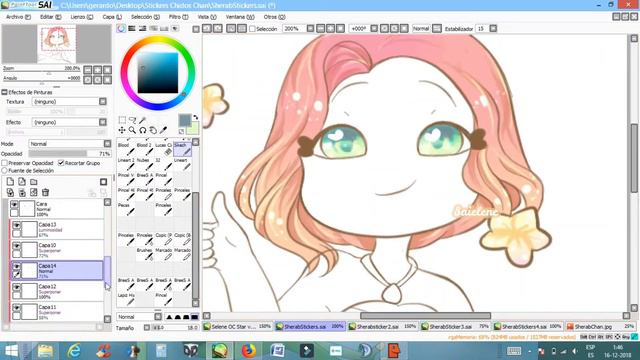Create a new layer folder
Viewport: 640px width, 360px height.
click(x=33, y=182)
